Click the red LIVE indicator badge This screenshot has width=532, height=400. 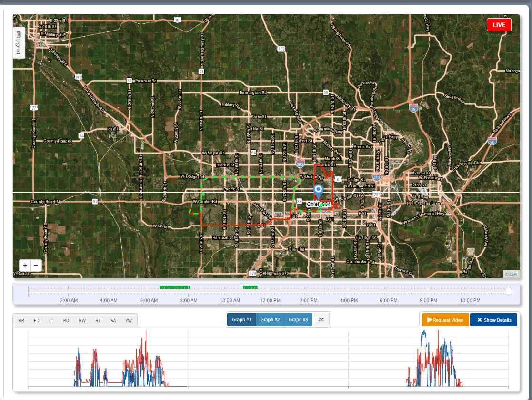499,24
